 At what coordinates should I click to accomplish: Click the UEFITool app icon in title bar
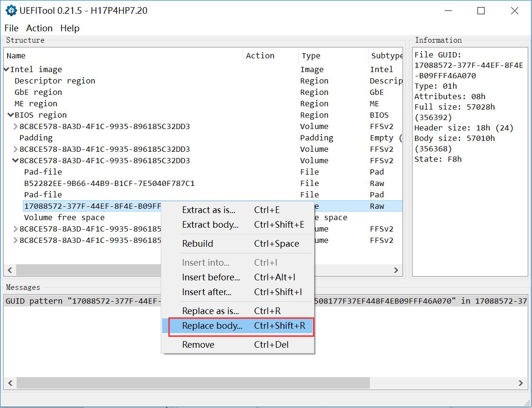[x=11, y=10]
